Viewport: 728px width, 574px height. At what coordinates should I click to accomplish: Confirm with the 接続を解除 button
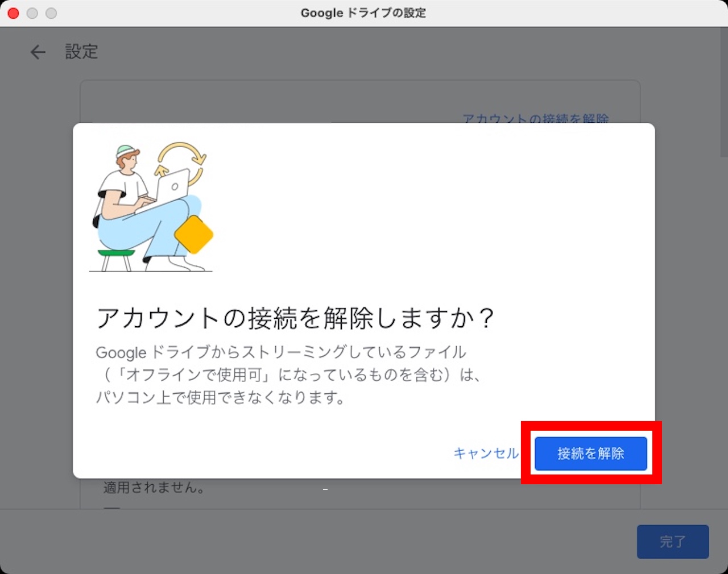[591, 454]
